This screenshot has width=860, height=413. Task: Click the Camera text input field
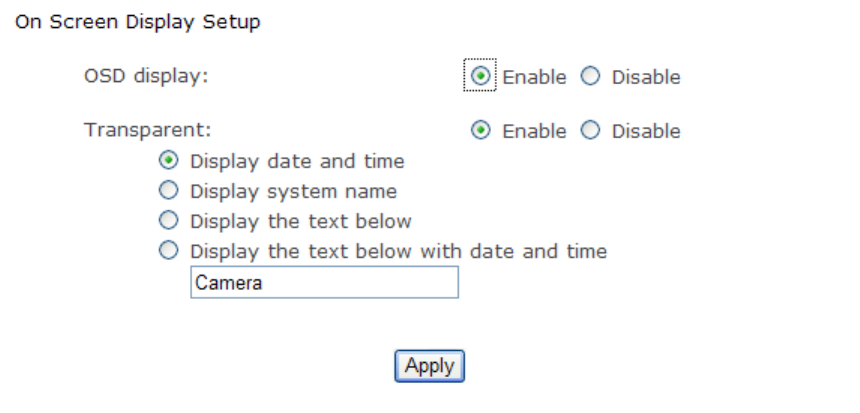[x=324, y=283]
